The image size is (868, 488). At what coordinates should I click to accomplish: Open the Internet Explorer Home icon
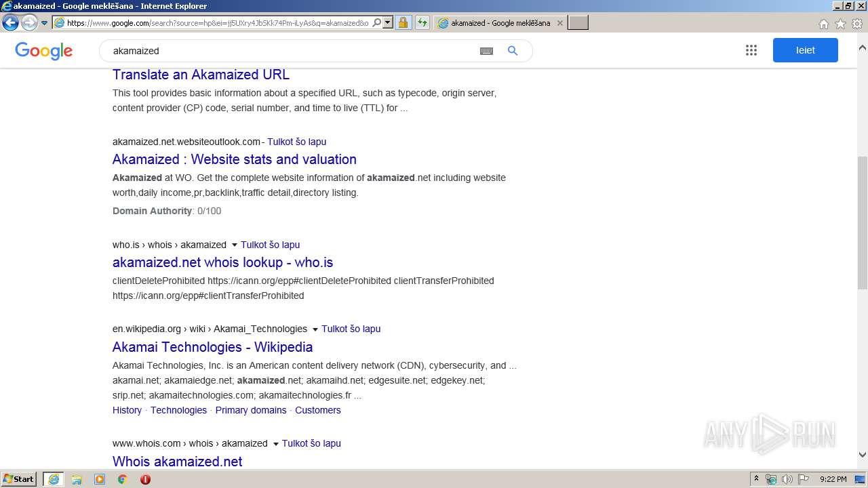(823, 24)
